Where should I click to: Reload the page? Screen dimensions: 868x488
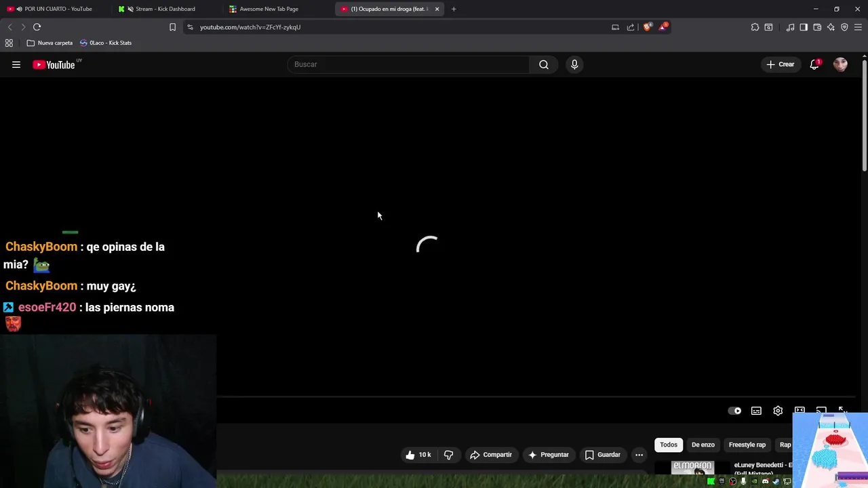coord(37,27)
